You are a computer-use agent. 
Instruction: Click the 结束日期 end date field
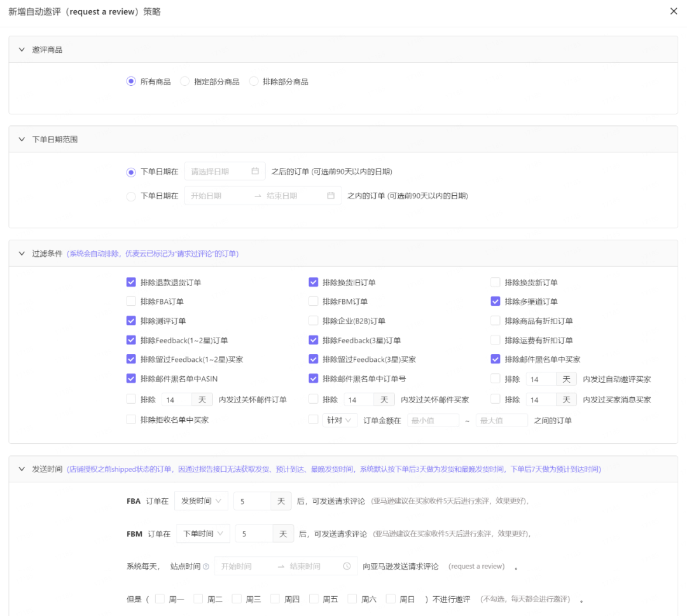click(293, 196)
